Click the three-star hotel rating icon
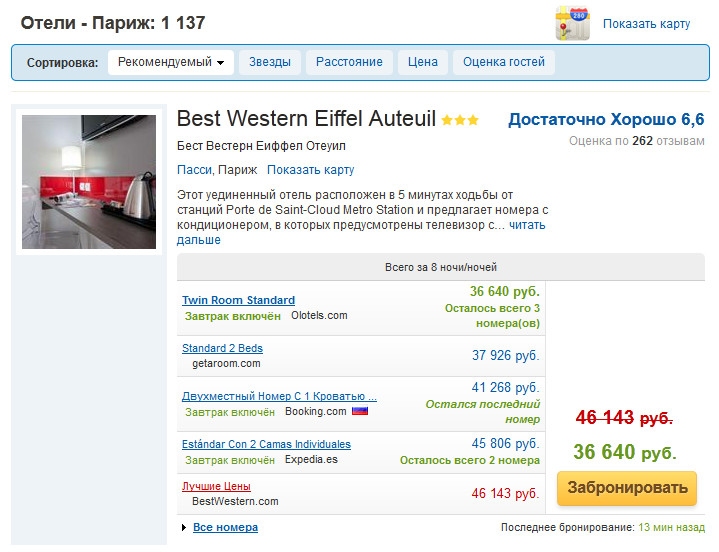 point(460,120)
